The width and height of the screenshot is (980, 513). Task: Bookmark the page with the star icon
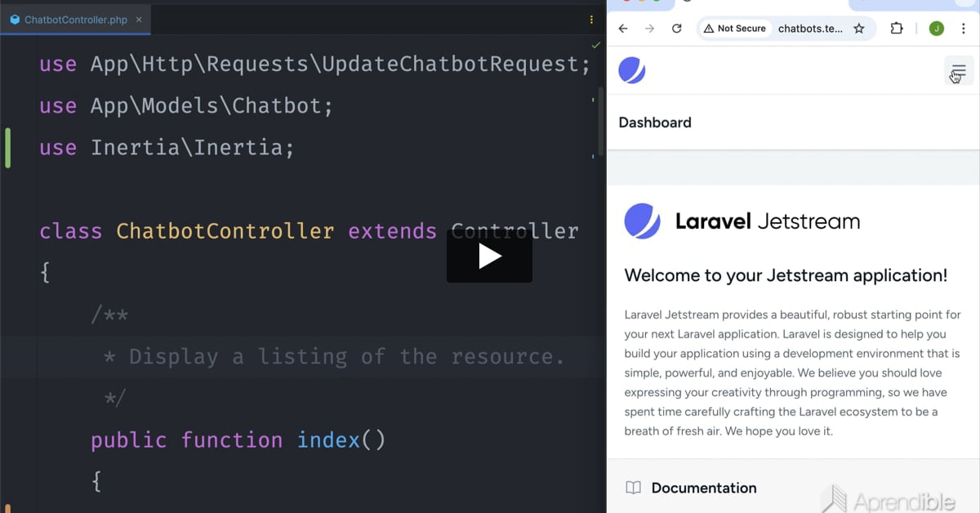859,29
